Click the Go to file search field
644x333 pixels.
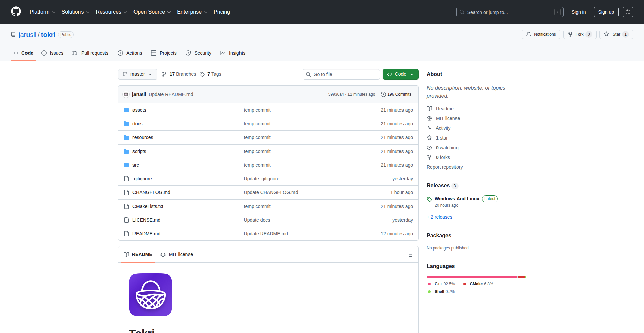tap(341, 74)
